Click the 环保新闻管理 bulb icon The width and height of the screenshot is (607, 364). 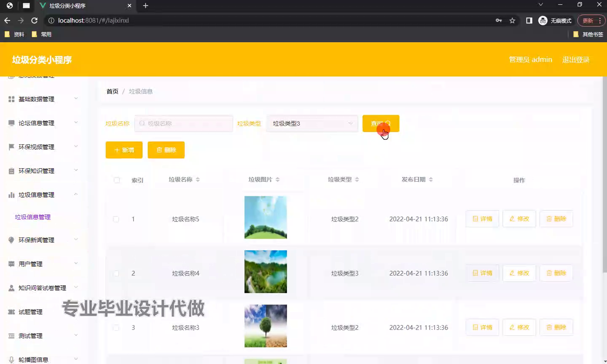[11, 240]
